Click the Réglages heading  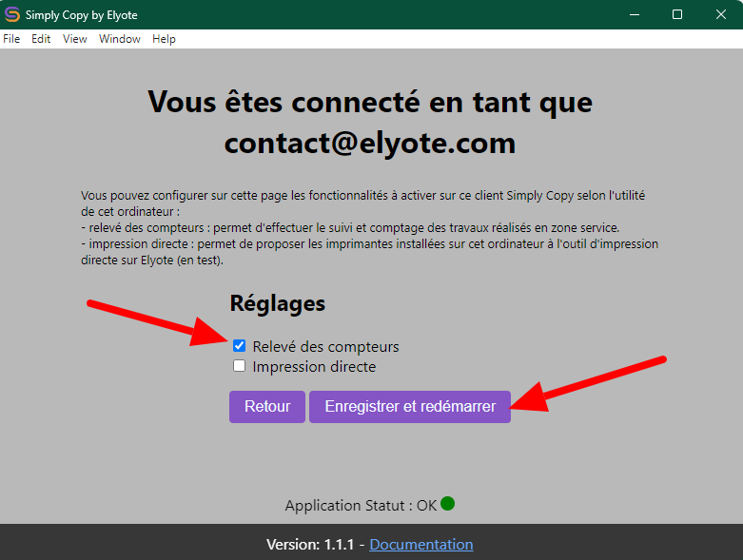278,303
